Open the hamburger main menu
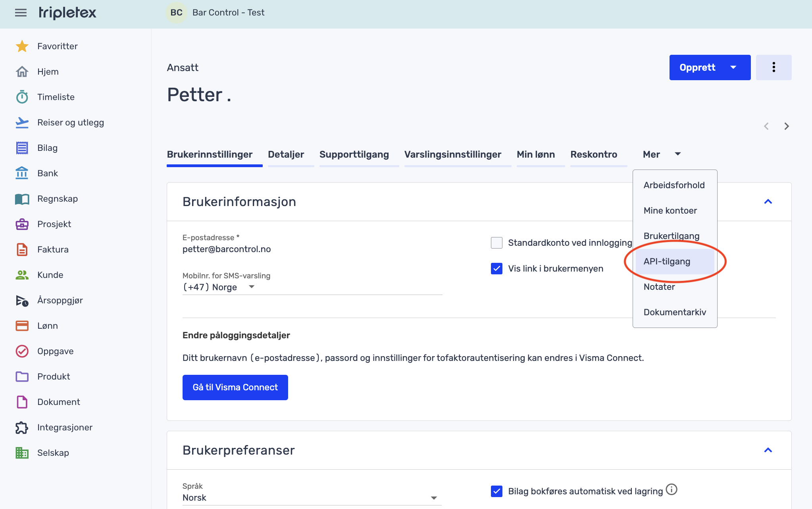Screen dimensions: 812x509 click(x=21, y=13)
